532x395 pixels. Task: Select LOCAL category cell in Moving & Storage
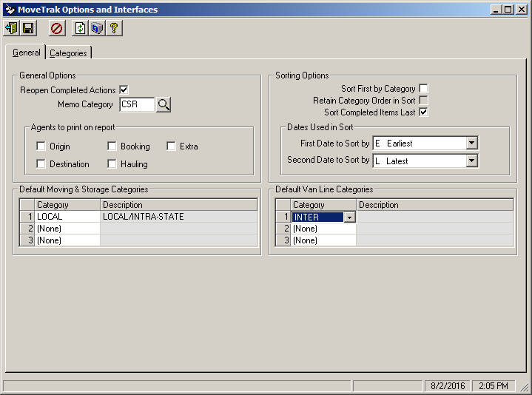67,217
